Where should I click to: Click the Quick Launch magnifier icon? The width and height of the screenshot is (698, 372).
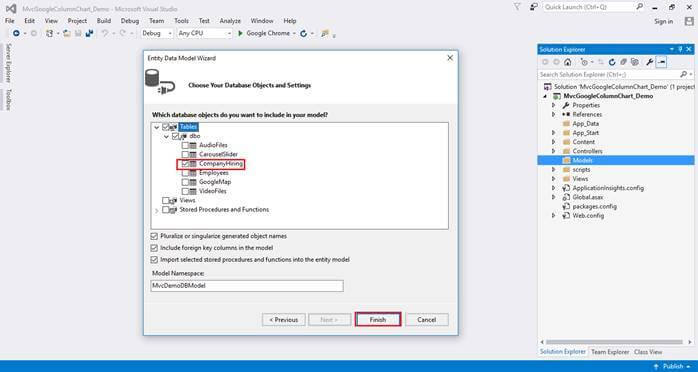point(639,7)
